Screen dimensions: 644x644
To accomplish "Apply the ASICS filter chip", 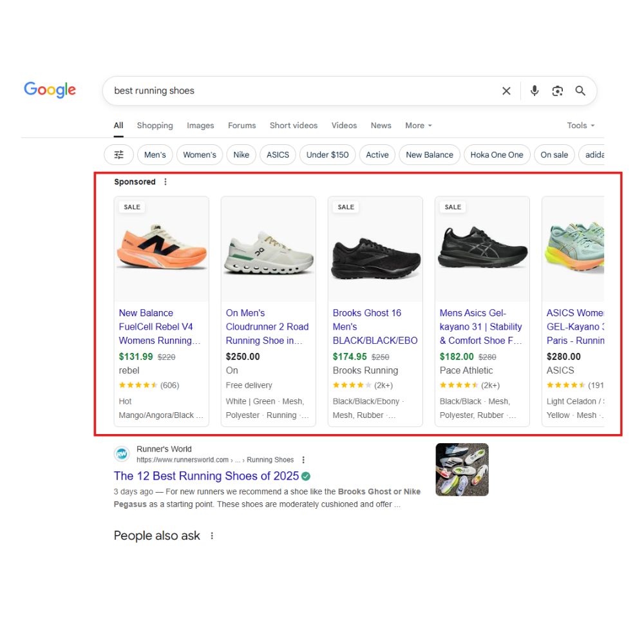I will [x=278, y=155].
